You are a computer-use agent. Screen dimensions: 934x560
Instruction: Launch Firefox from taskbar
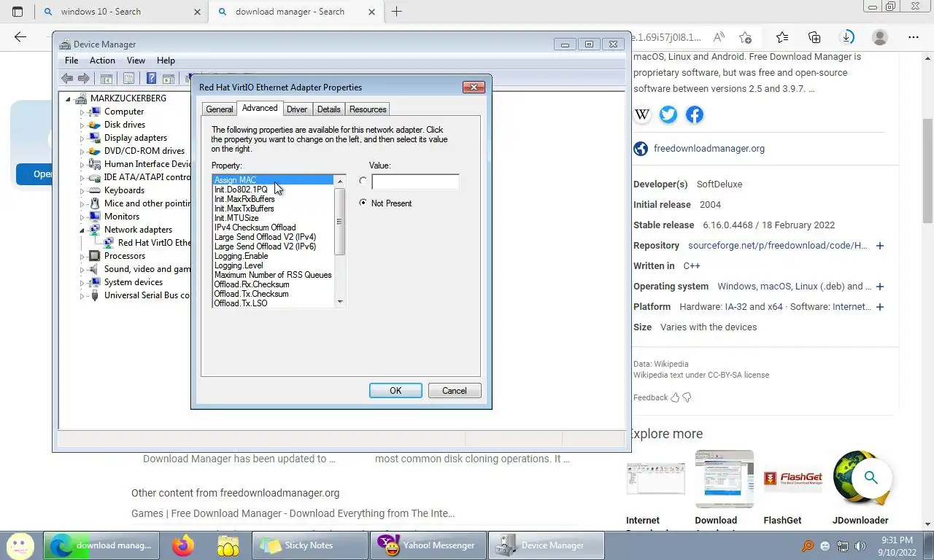tap(182, 545)
